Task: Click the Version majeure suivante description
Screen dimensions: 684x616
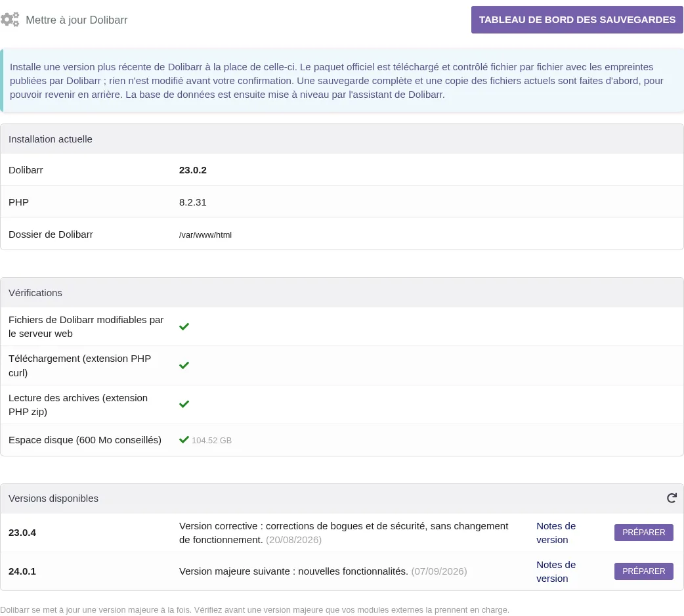Action: click(293, 571)
